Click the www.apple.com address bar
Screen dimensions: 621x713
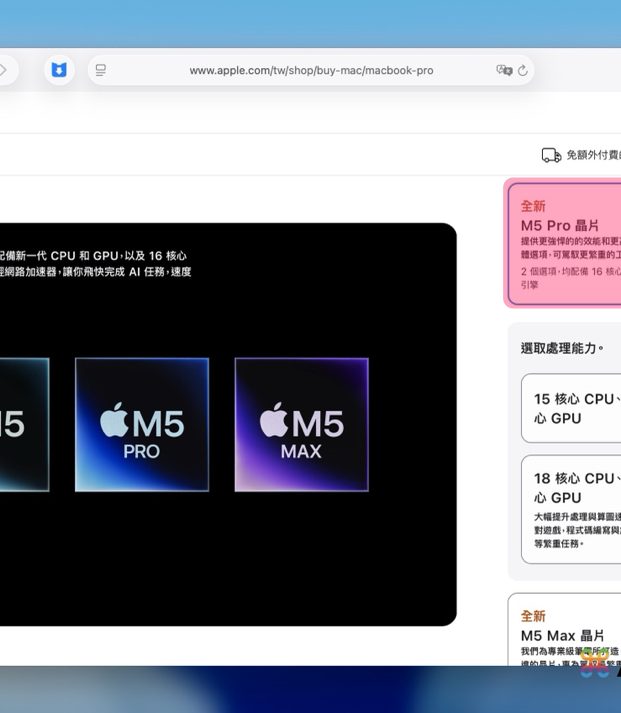311,70
